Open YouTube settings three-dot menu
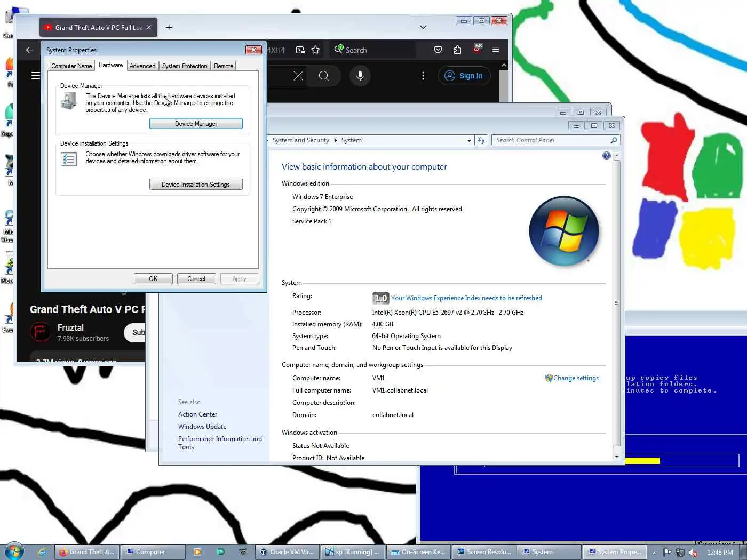This screenshot has height=560, width=747. point(423,76)
